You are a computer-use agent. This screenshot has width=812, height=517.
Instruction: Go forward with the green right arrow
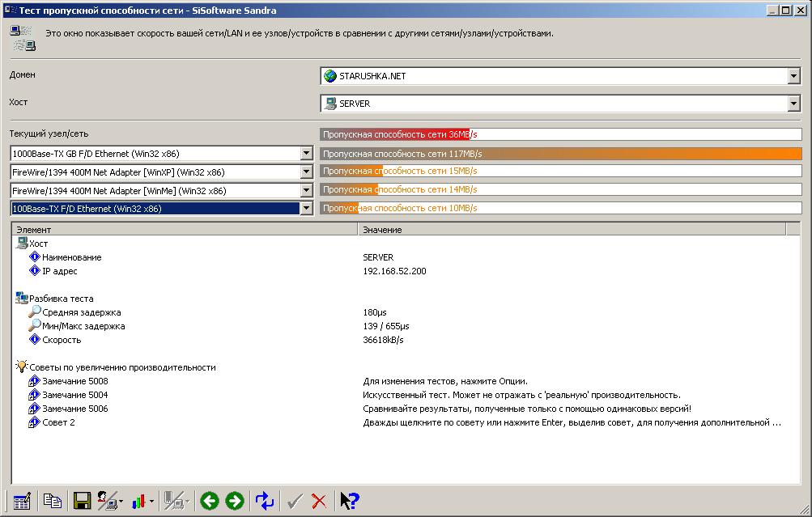(235, 501)
